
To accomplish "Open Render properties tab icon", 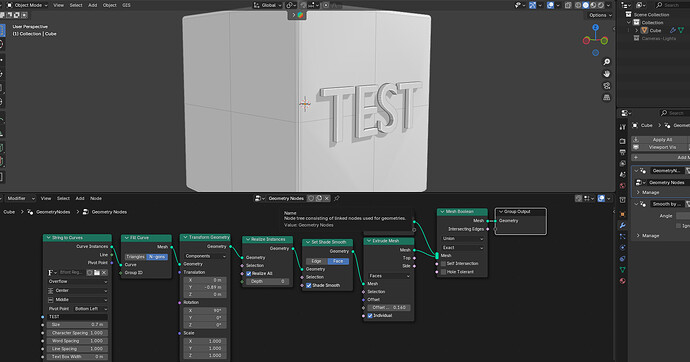I will coord(622,142).
